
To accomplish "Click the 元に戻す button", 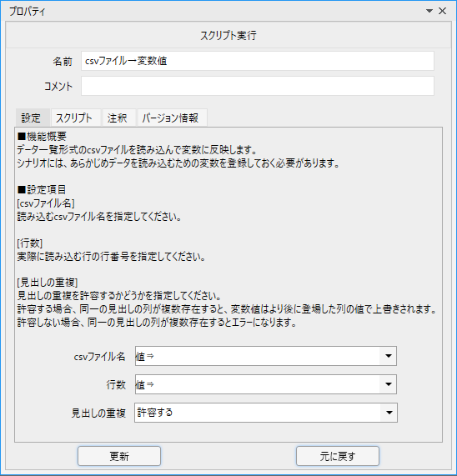I will [338, 456].
